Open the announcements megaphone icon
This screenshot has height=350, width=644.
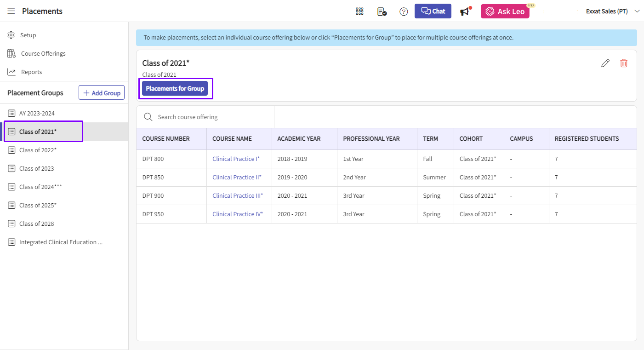465,11
